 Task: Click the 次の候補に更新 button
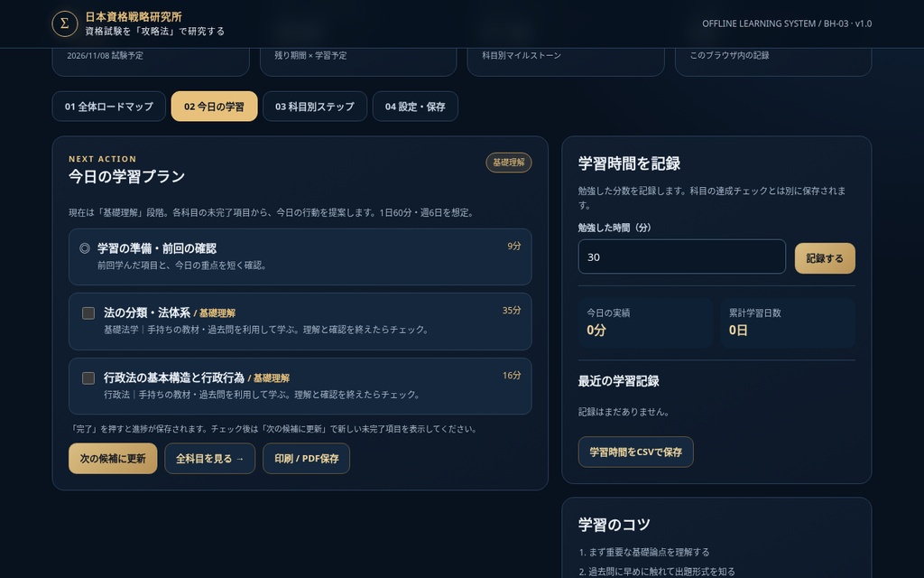click(x=113, y=458)
